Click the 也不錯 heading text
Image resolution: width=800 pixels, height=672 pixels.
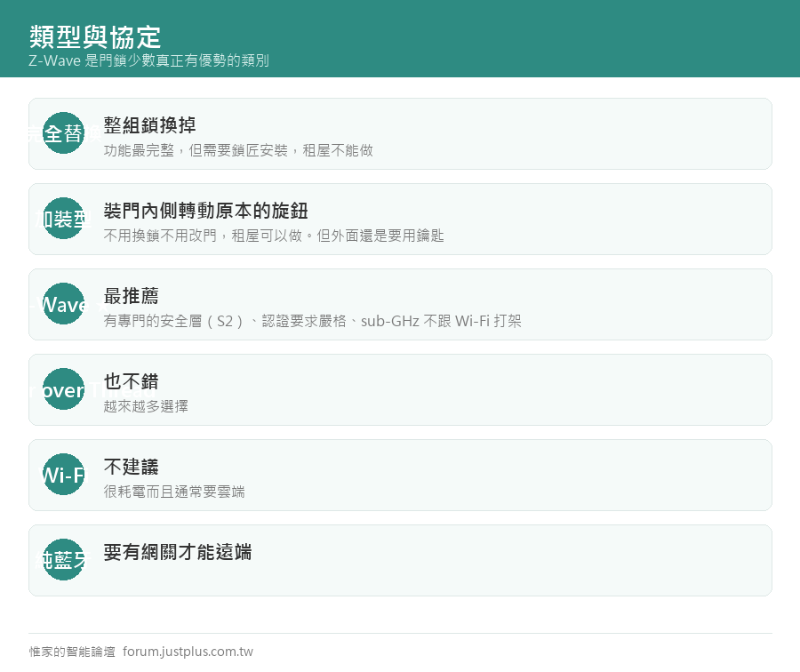[132, 381]
